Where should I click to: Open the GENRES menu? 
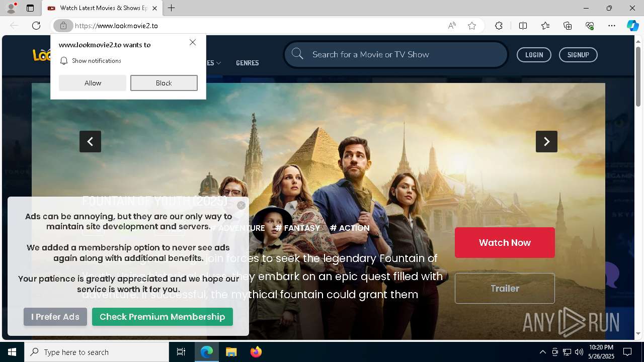pos(248,63)
